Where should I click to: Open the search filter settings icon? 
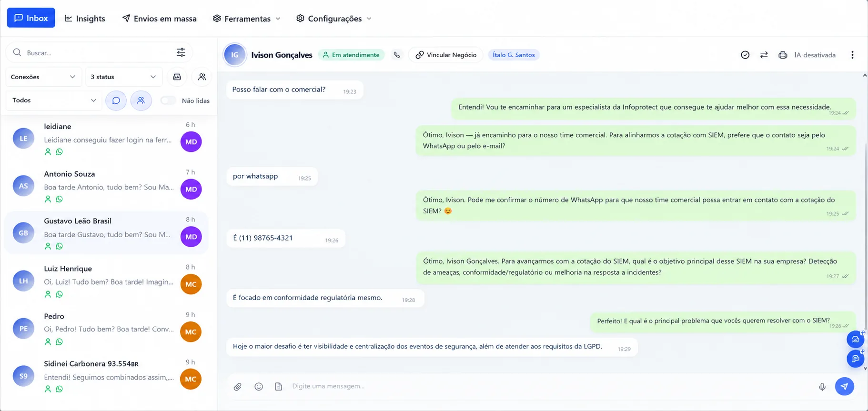(x=181, y=52)
